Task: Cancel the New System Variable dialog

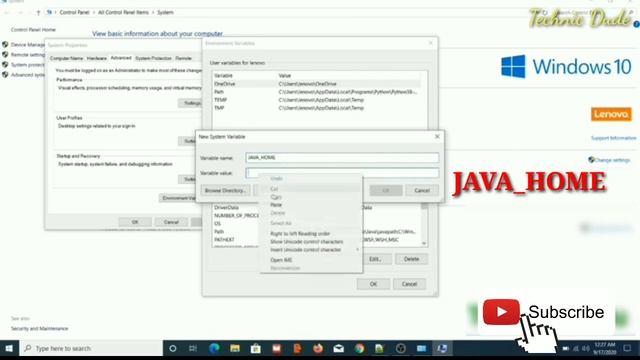Action: pos(422,191)
